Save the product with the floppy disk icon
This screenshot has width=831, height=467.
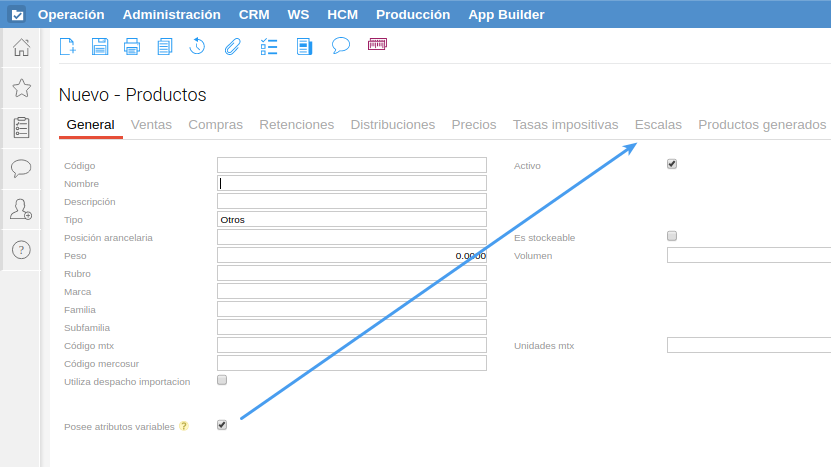point(100,46)
